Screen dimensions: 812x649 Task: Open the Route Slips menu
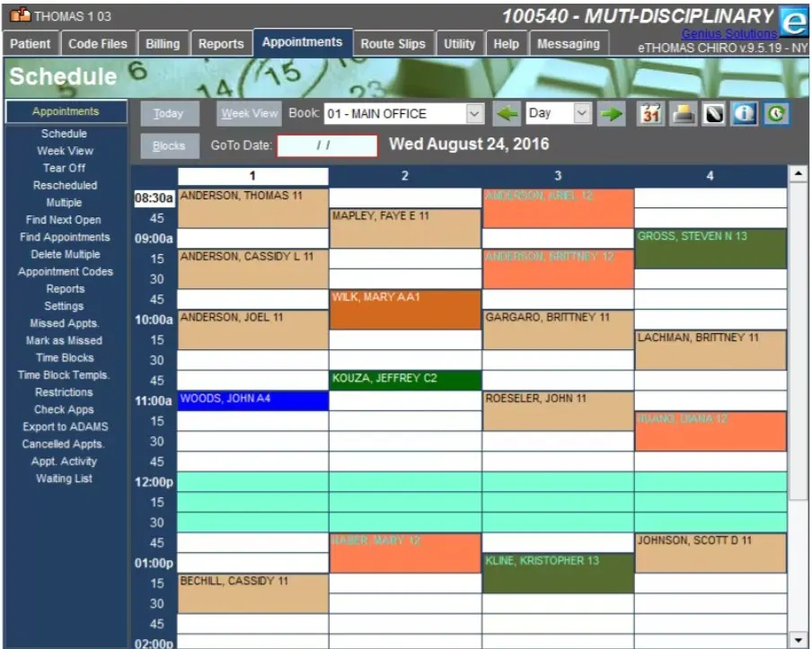(x=393, y=42)
